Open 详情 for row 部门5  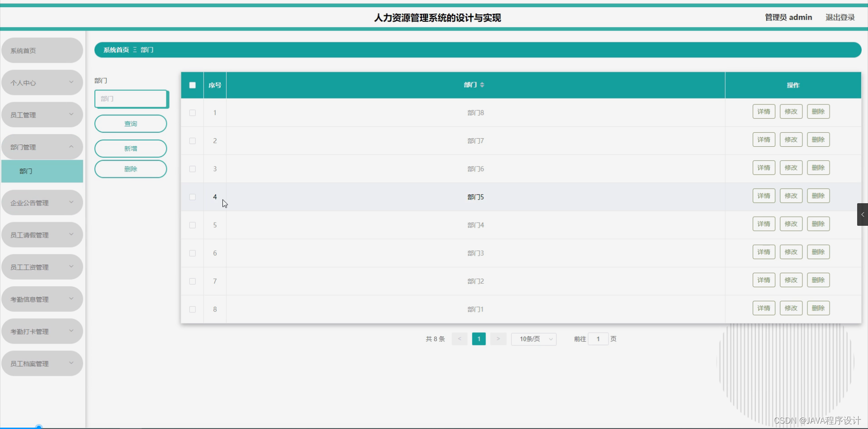tap(764, 196)
